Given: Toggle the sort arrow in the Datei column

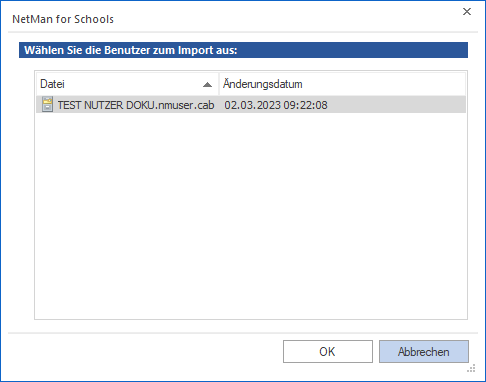Looking at the screenshot, I should click(207, 85).
